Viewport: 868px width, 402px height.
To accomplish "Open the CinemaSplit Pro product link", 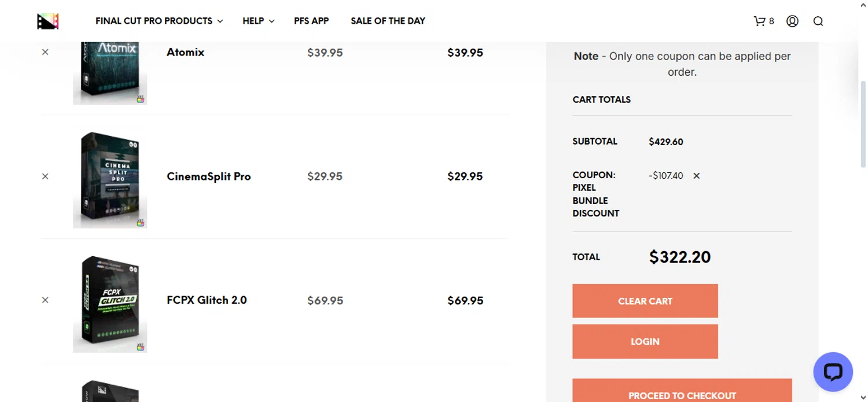I will (x=209, y=176).
